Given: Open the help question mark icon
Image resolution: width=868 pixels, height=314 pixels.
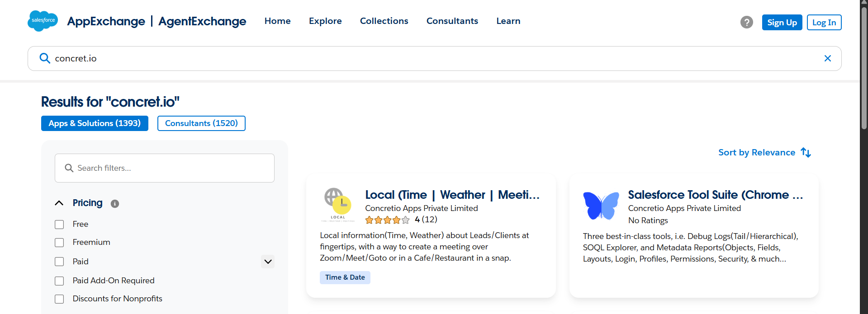Looking at the screenshot, I should 747,22.
